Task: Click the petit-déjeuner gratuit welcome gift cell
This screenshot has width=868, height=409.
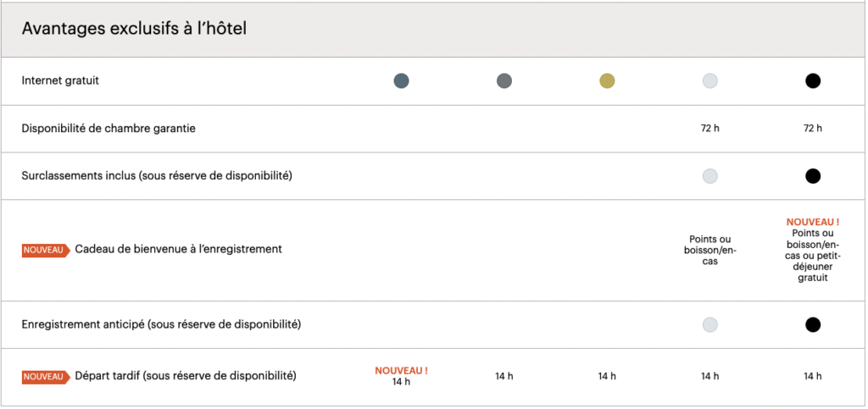Action: (813, 255)
